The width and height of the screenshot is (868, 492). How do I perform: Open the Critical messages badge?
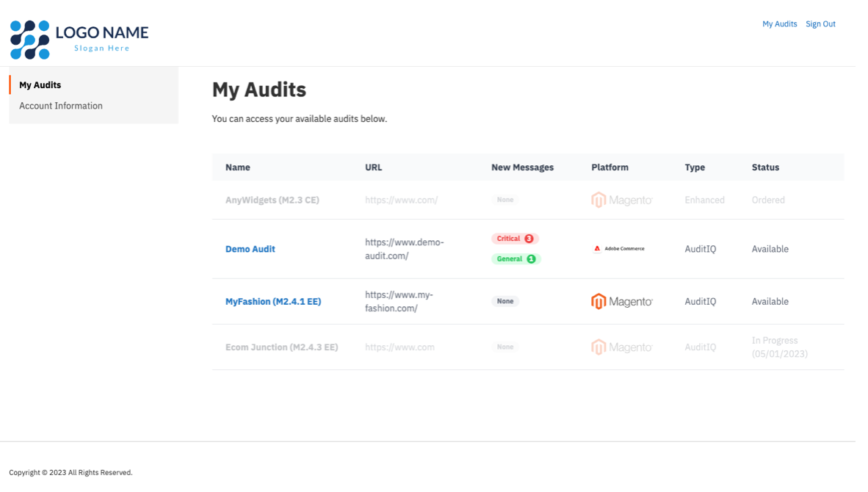tap(515, 239)
